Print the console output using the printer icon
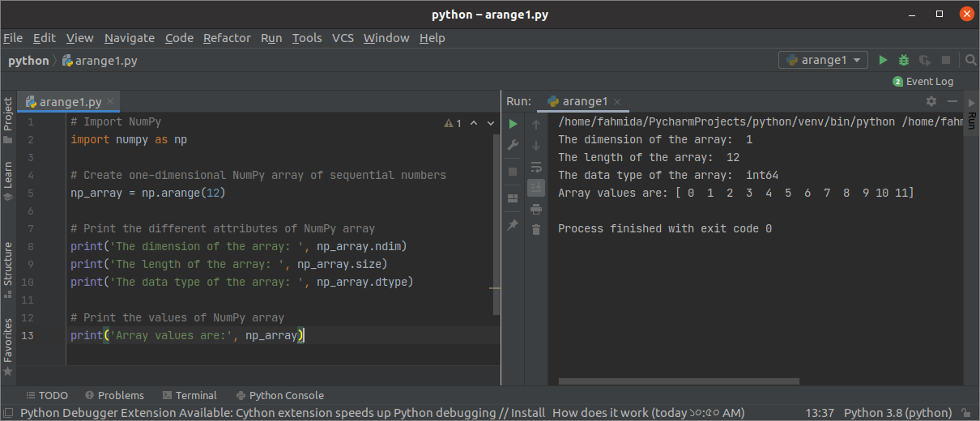The width and height of the screenshot is (980, 421). click(x=535, y=209)
